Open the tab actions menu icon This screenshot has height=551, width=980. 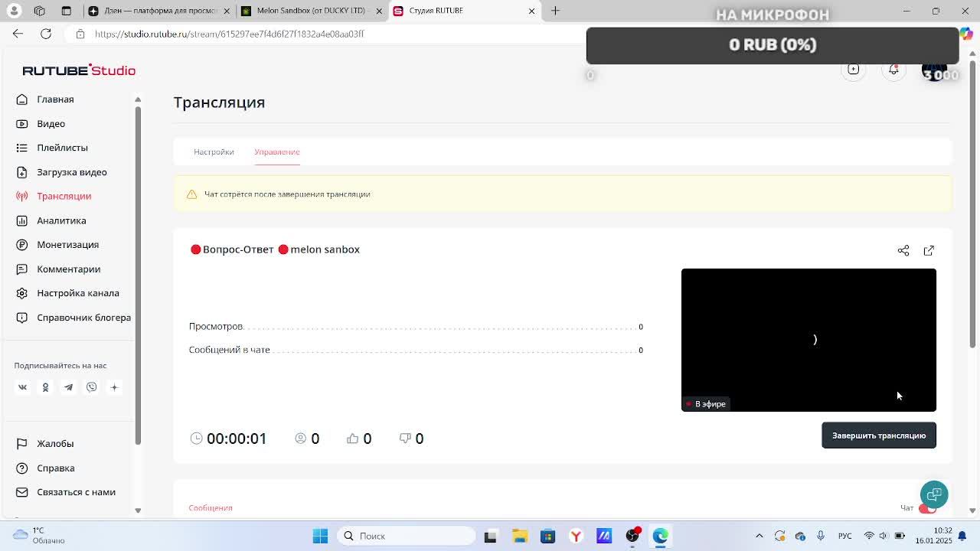point(66,11)
